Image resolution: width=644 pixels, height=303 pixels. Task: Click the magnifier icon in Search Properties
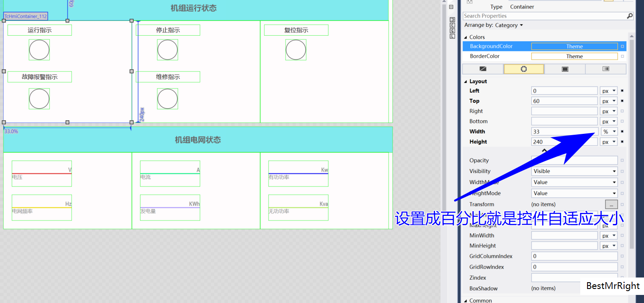pos(630,15)
